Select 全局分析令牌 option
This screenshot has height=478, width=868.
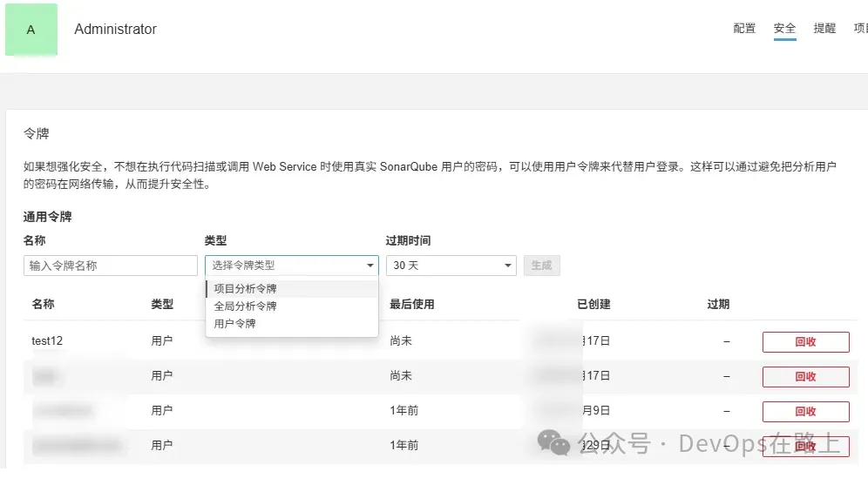click(245, 306)
